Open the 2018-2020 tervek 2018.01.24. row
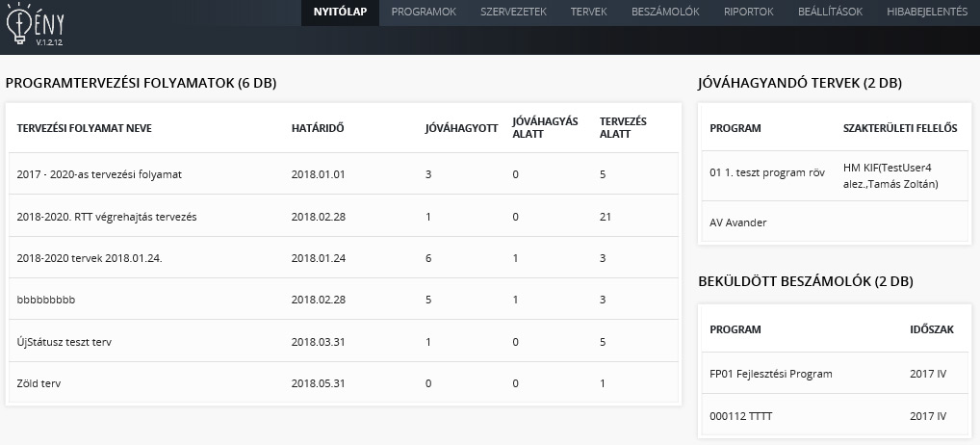 pyautogui.click(x=90, y=258)
